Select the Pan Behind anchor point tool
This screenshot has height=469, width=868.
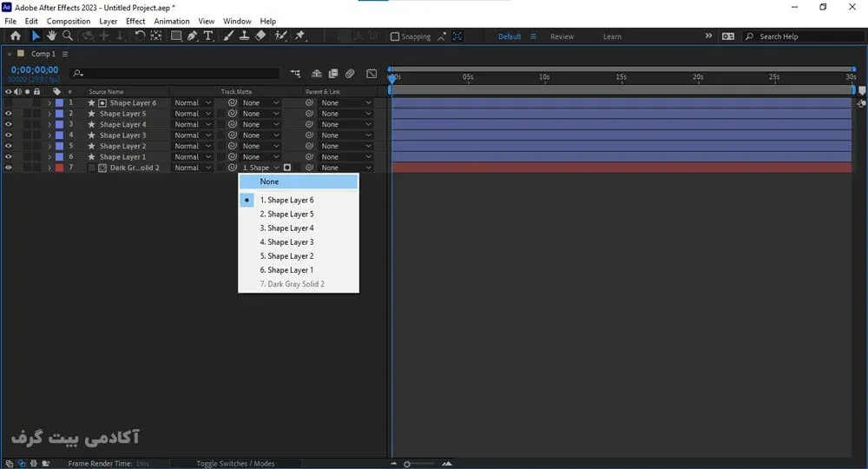click(156, 36)
